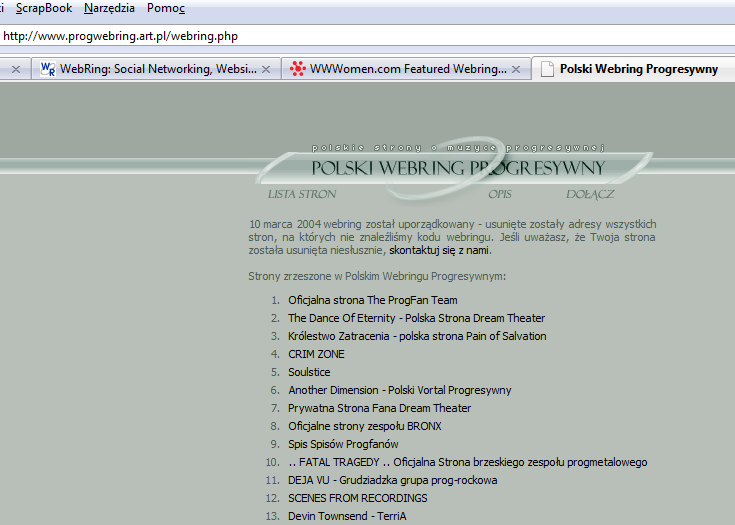Viewport: 735px width, 525px height.
Task: Click 'Strony zrzeszone w Polskim Webringu Progresywnym' heading
Action: point(377,277)
